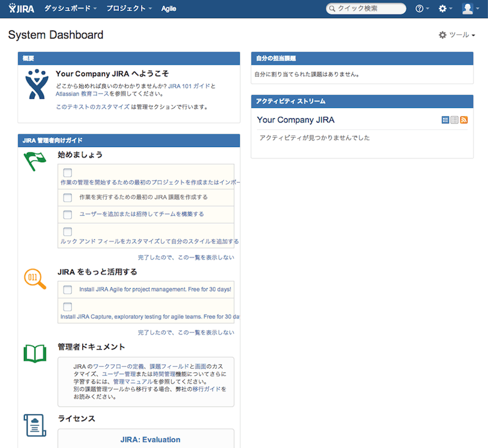
Task: Open このテキストのカスタマイズ link
Action: pyautogui.click(x=93, y=107)
